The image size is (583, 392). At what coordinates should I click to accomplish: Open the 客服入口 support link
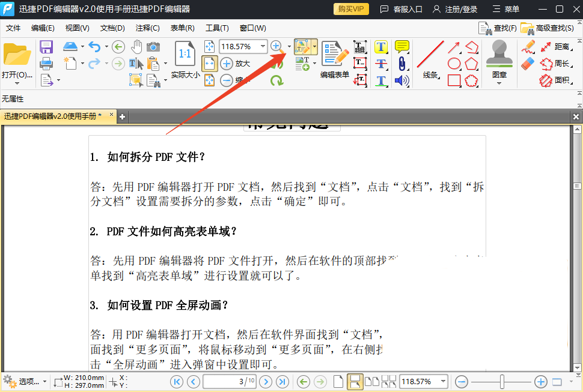[401, 9]
